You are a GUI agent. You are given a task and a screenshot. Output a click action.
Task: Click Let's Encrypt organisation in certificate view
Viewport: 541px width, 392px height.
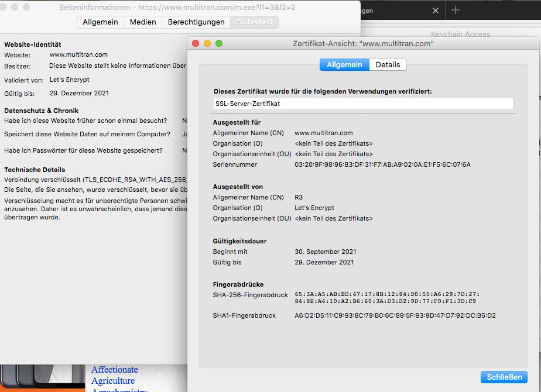[x=314, y=208]
